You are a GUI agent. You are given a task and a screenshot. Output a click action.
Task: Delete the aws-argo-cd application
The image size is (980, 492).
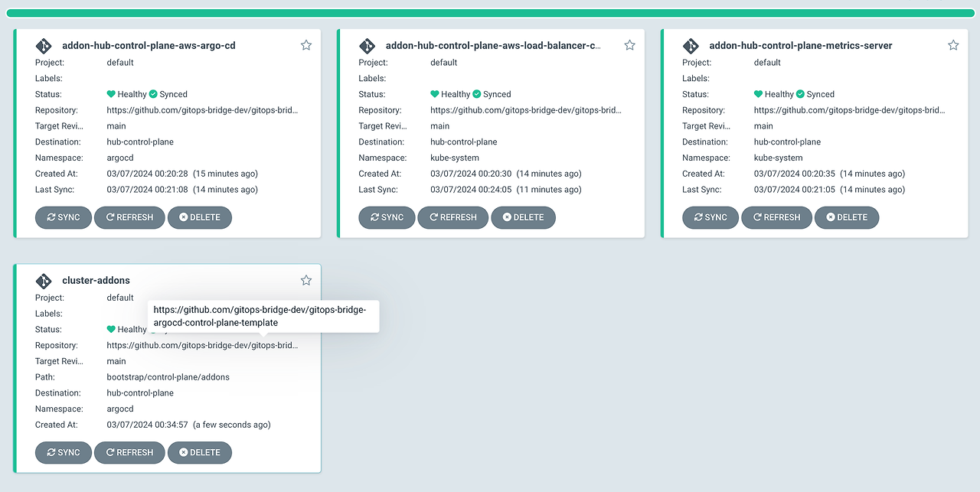[x=200, y=217]
